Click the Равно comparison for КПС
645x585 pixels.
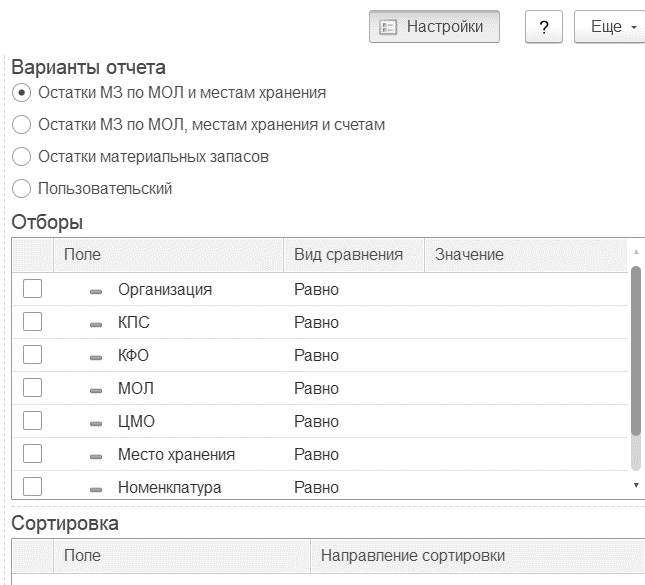316,323
